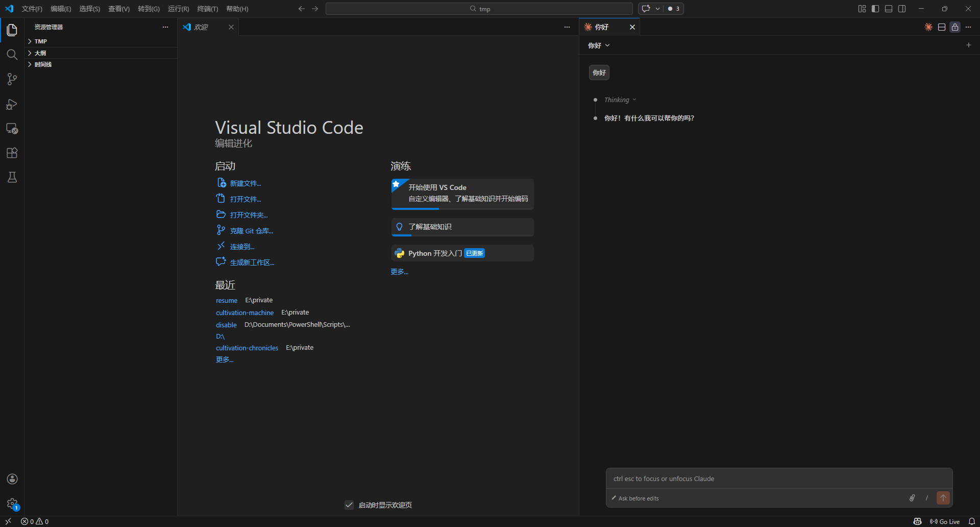
Task: Expand the Thinking section
Action: click(620, 100)
